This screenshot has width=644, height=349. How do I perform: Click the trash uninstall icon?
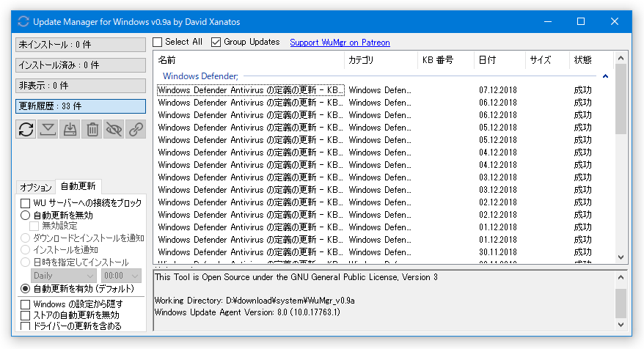[x=92, y=129]
